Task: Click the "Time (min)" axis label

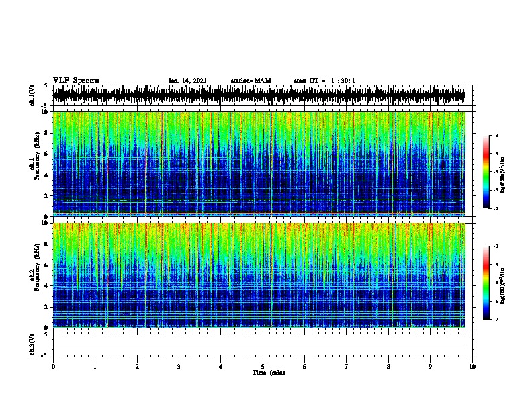Action: (269, 373)
